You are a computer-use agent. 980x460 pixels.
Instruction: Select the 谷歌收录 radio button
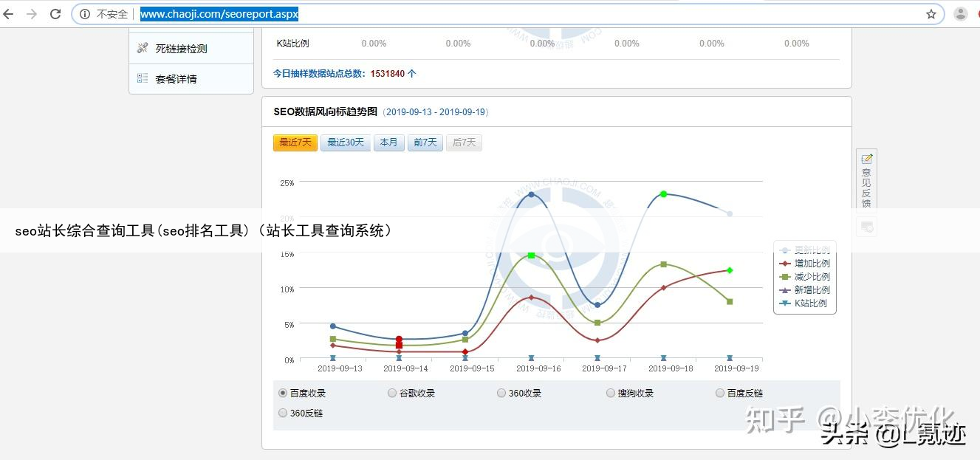tap(392, 393)
